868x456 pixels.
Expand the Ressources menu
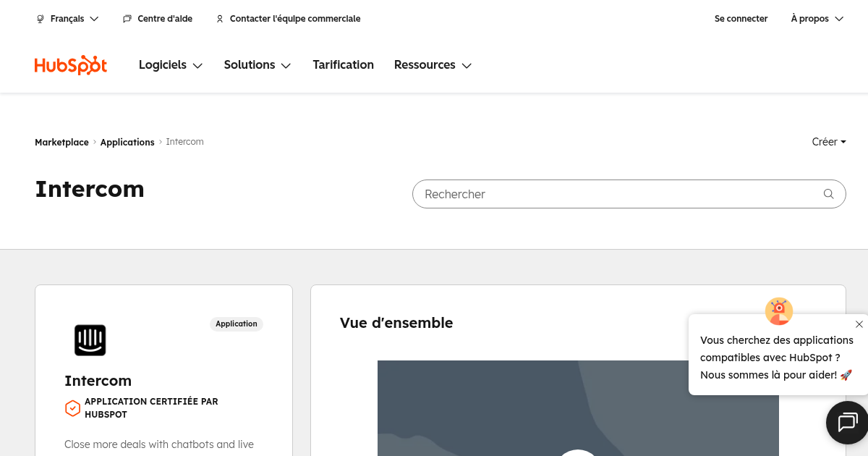[x=433, y=65]
